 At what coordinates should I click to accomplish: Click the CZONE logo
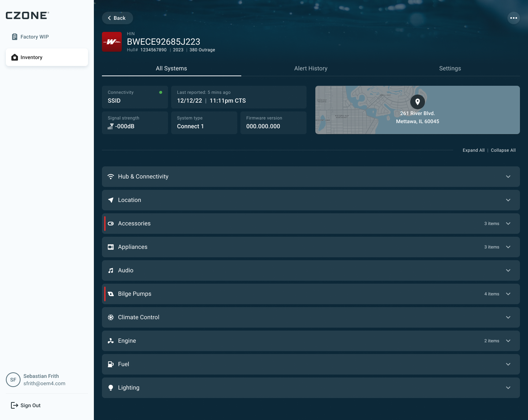(x=27, y=15)
